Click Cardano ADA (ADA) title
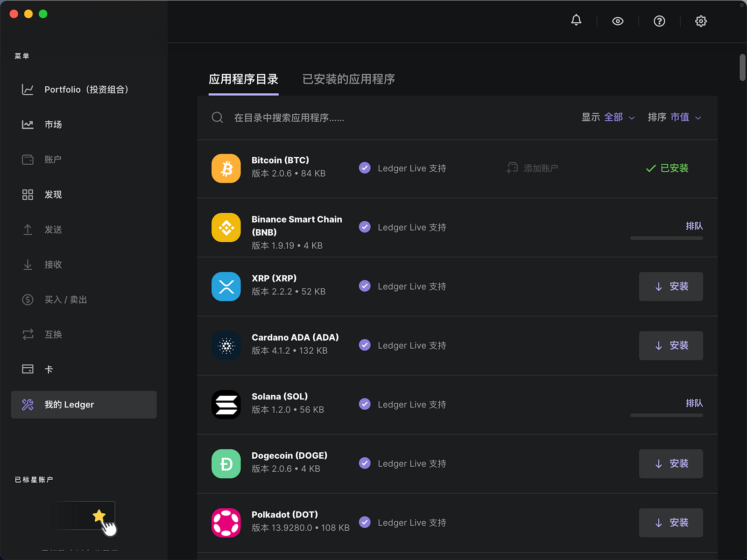The width and height of the screenshot is (747, 560). [x=295, y=337]
